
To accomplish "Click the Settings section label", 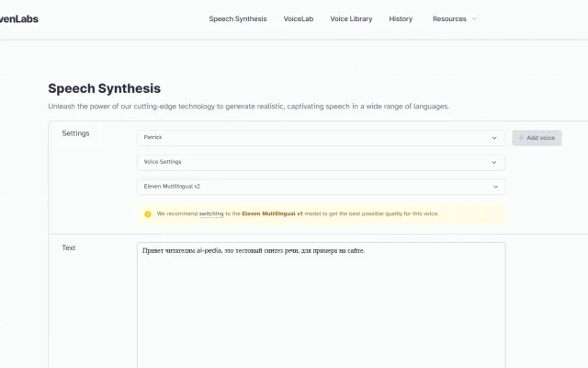I will click(75, 133).
